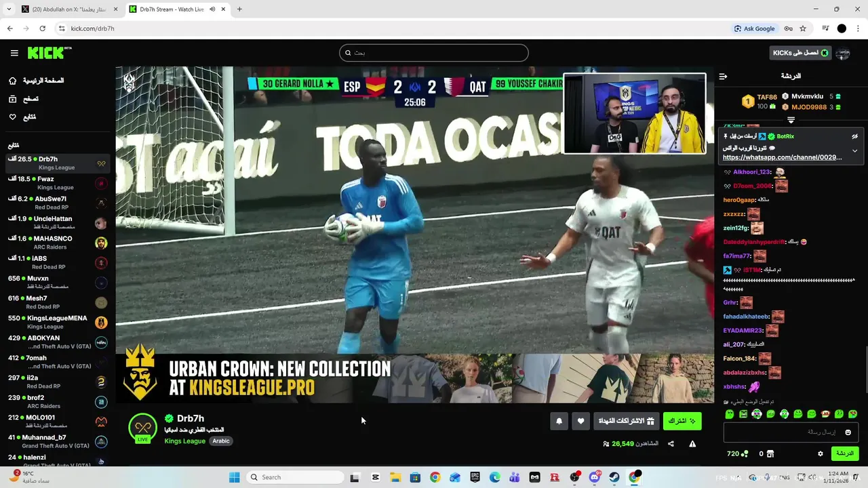Click the Arabic language tag
868x488 pixels.
click(x=221, y=441)
